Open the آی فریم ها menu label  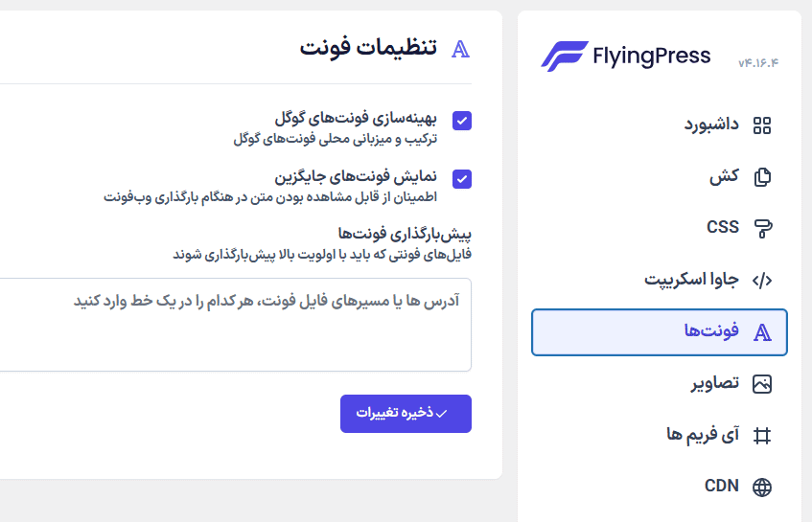(x=703, y=435)
